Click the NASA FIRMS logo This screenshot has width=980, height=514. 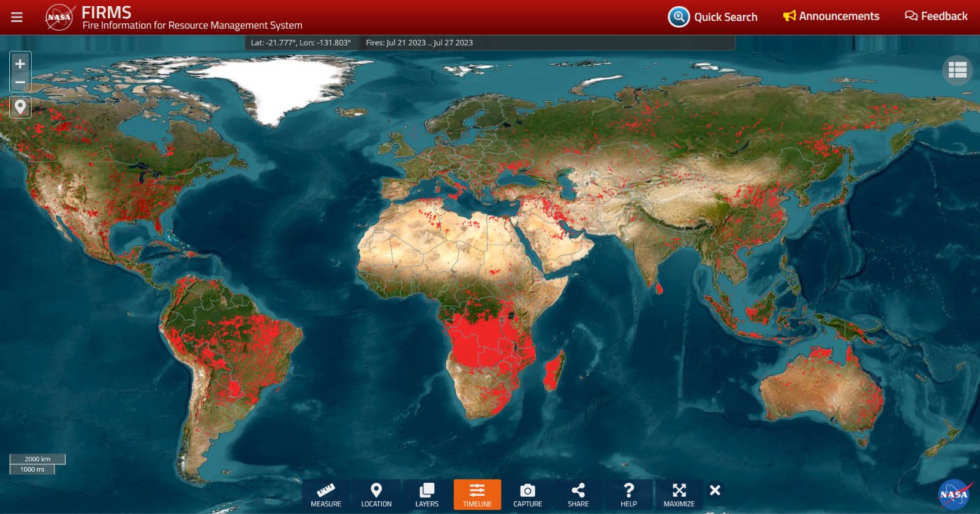click(59, 17)
